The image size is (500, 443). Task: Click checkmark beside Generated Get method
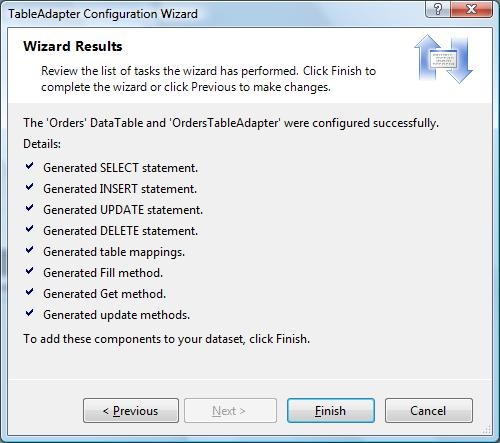coord(29,292)
